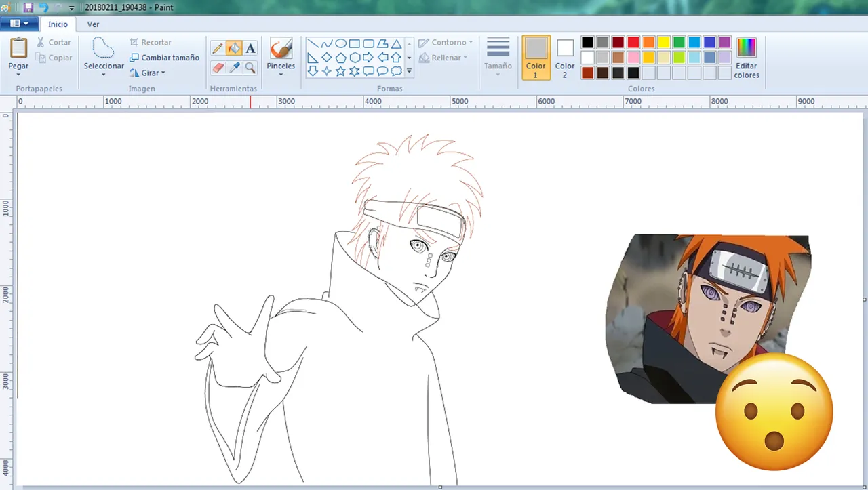Pick the green color swatch
Image resolution: width=868 pixels, height=490 pixels.
(x=679, y=42)
